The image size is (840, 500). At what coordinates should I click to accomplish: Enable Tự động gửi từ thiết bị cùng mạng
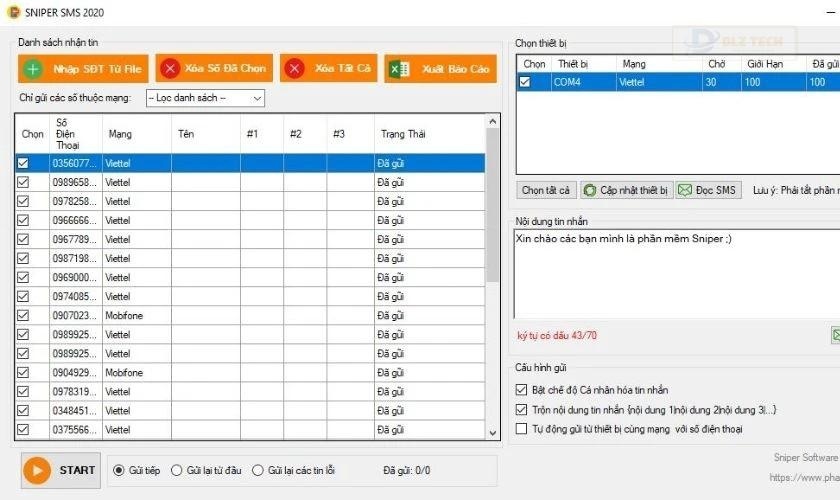[x=521, y=429]
